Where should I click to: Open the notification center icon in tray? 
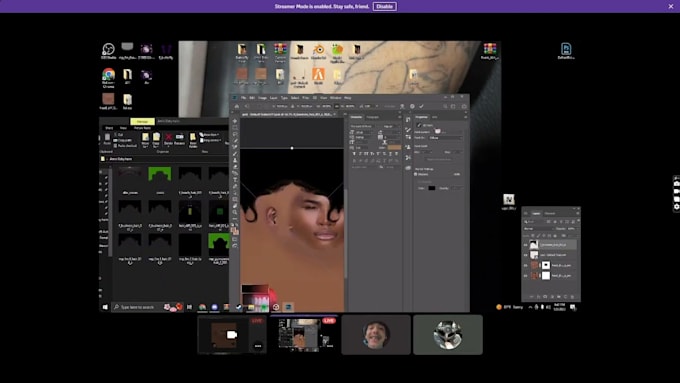pos(573,307)
